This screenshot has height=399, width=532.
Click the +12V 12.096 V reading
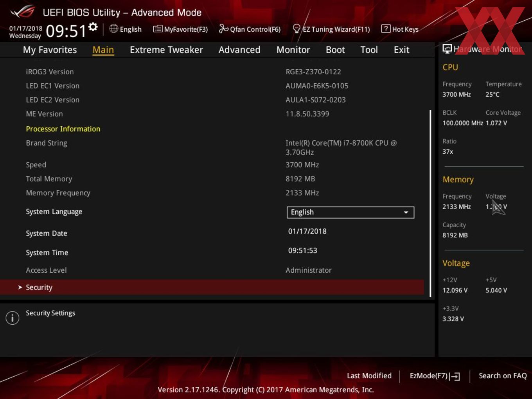pyautogui.click(x=455, y=290)
